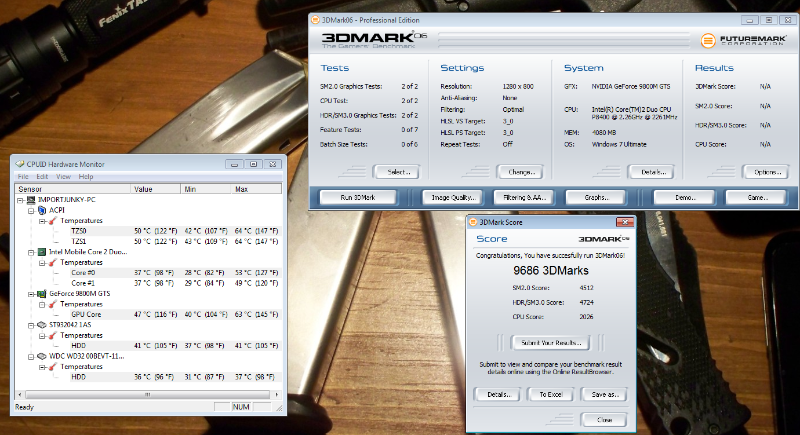This screenshot has height=435, width=800.
Task: Select the ST9320421AS hard drive icon
Action: 42,325
